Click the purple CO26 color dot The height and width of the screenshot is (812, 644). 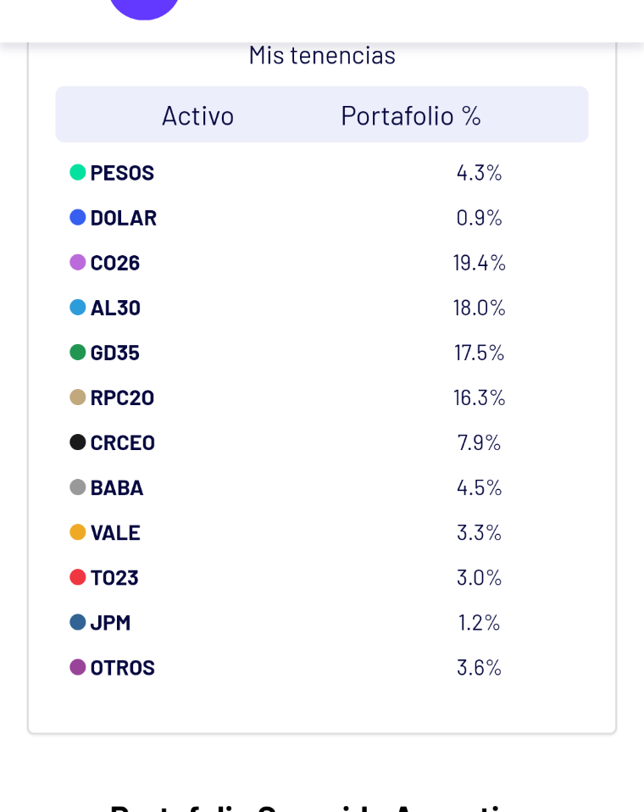tap(78, 263)
